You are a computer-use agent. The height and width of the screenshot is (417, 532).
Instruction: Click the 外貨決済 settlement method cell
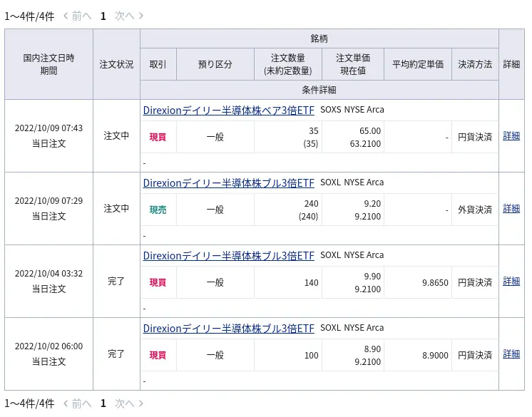point(475,210)
